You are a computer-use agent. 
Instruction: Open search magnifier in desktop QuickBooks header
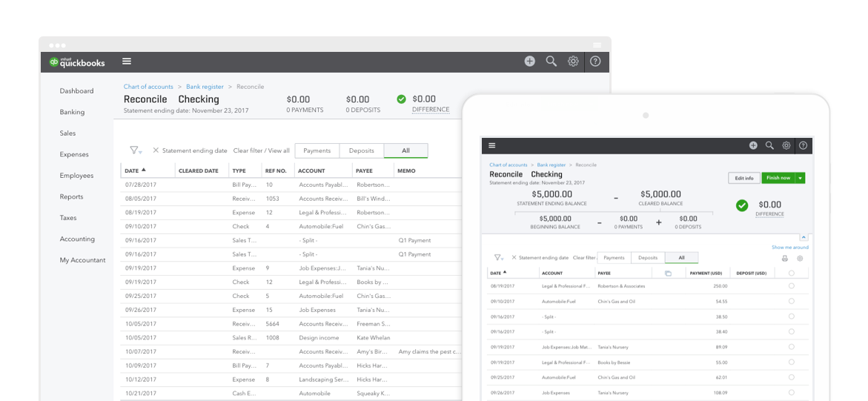pyautogui.click(x=551, y=62)
